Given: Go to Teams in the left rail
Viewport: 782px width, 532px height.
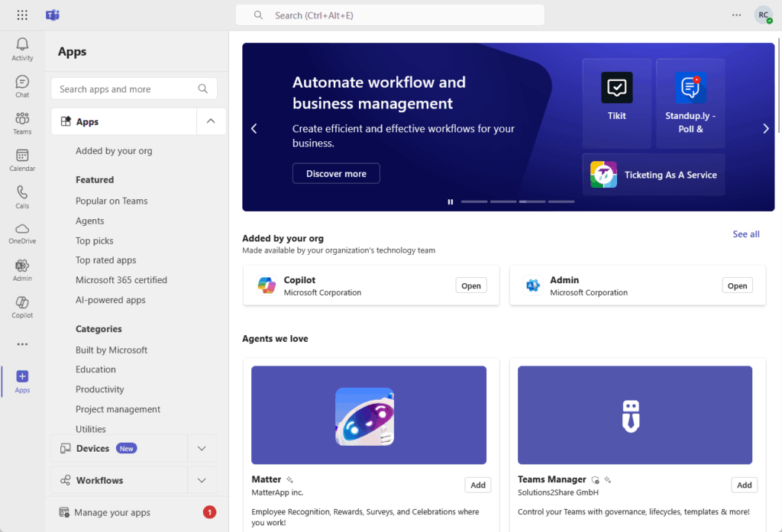Looking at the screenshot, I should (x=22, y=123).
